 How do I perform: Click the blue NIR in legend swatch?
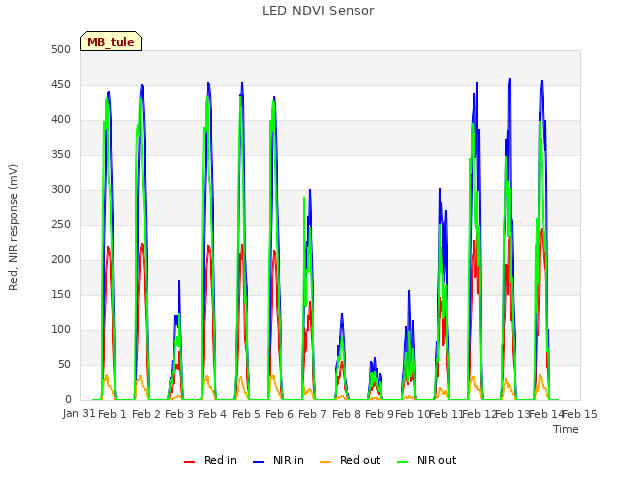pyautogui.click(x=258, y=462)
